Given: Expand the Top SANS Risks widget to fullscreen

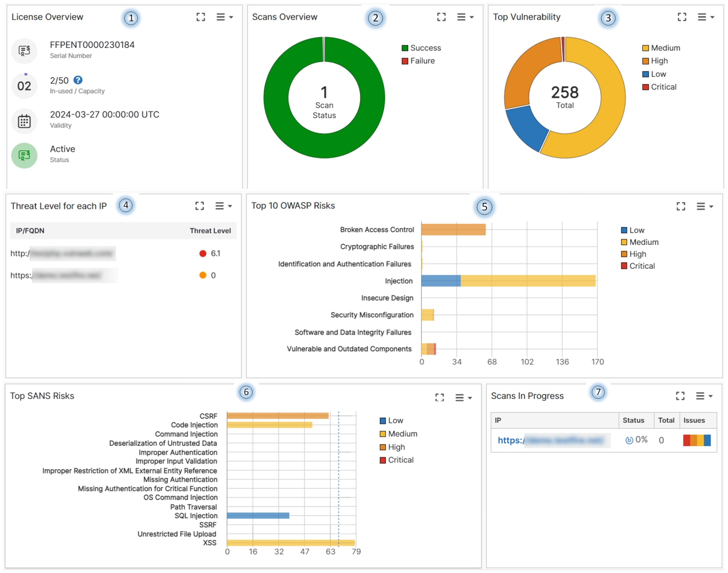Looking at the screenshot, I should (439, 397).
